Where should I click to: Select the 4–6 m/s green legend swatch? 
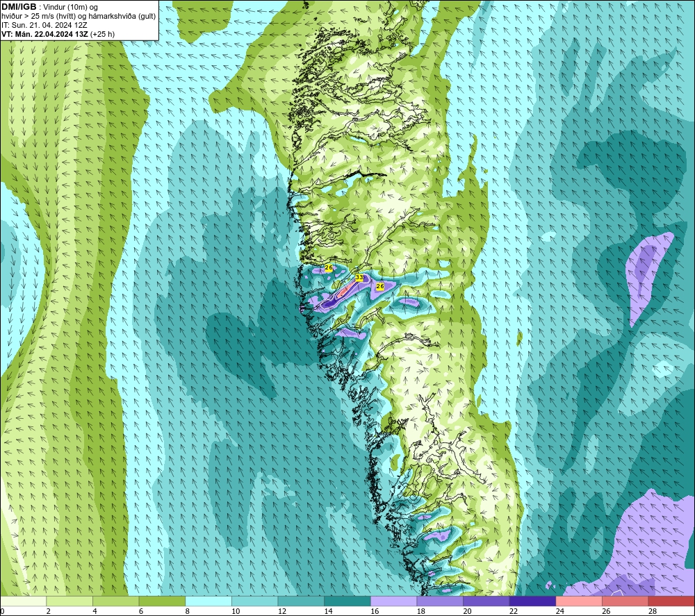[x=115, y=601]
